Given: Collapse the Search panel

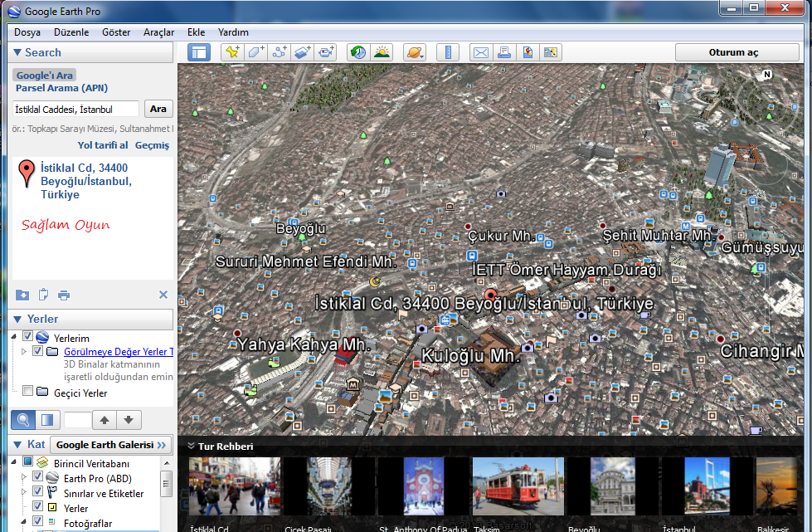Looking at the screenshot, I should pyautogui.click(x=17, y=52).
